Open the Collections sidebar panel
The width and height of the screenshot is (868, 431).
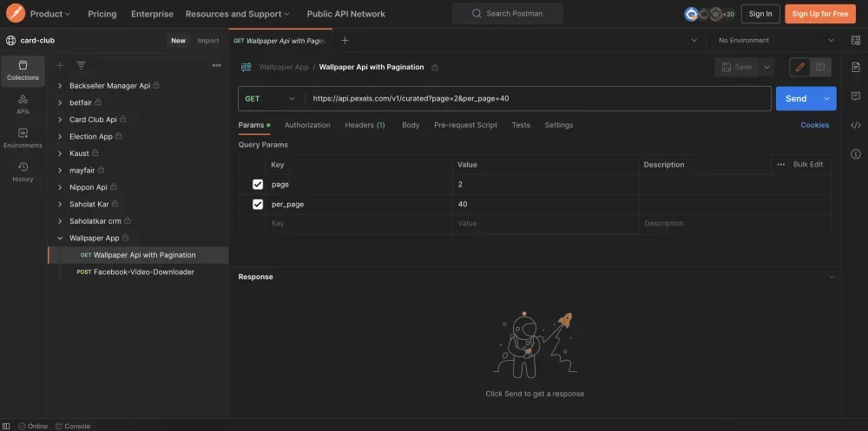(x=23, y=71)
